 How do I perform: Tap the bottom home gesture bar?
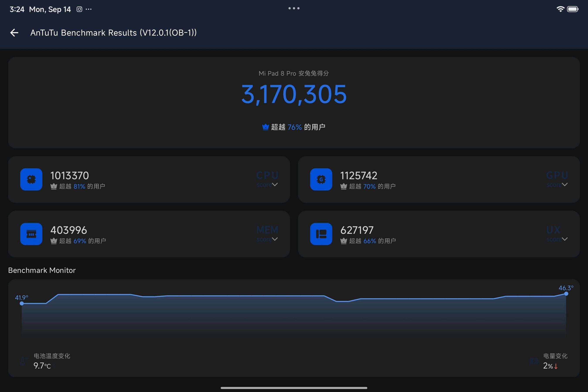pyautogui.click(x=294, y=388)
